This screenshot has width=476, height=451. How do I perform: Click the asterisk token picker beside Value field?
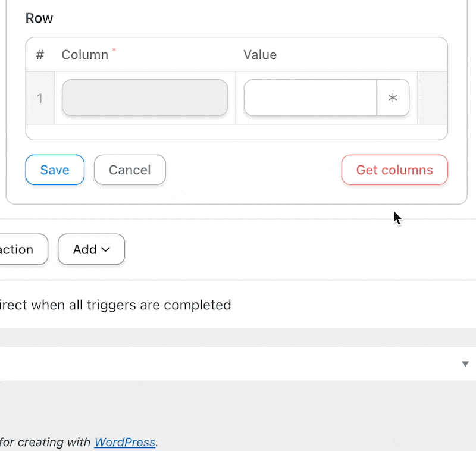click(x=393, y=98)
